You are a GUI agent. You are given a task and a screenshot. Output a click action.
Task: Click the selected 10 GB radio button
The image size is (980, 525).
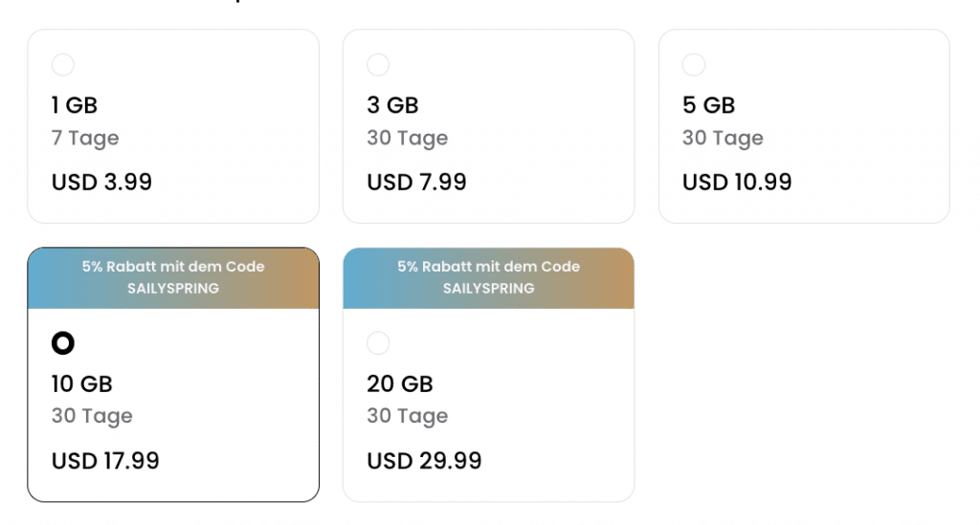coord(63,343)
